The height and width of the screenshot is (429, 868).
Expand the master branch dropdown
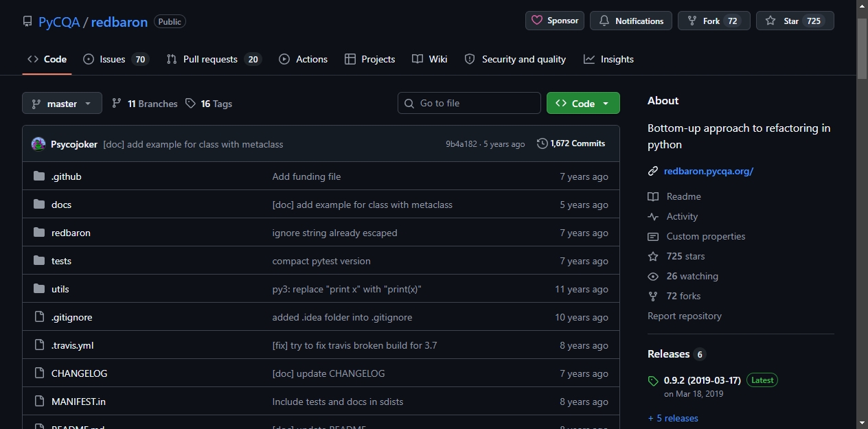point(62,104)
